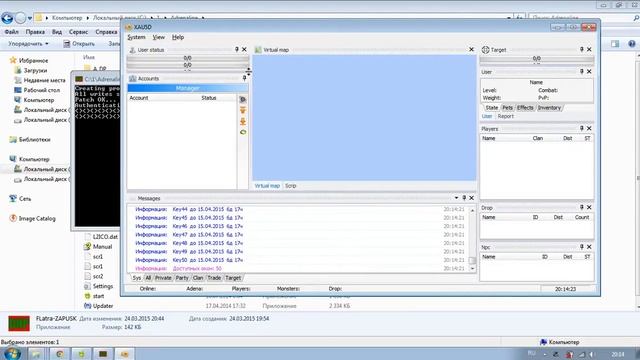Select the Inventory tab
The image size is (640, 360).
point(549,108)
